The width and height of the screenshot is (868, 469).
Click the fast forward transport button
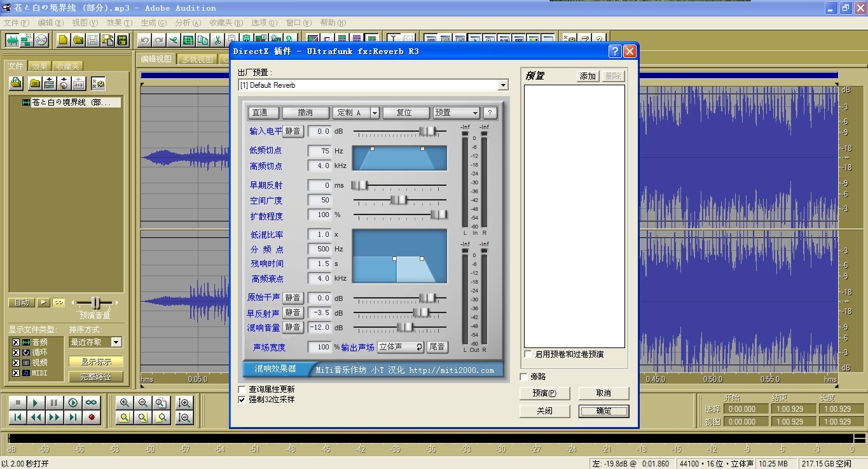[55, 417]
